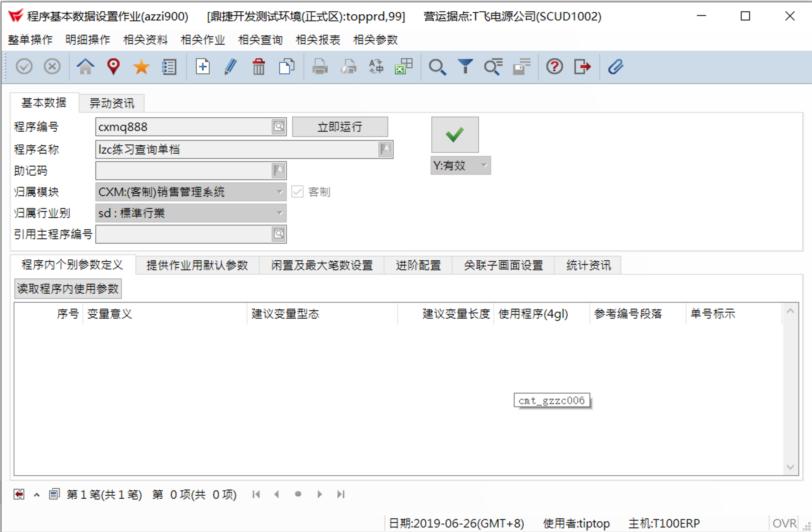Click the blue funnel filter icon
The width and height of the screenshot is (812, 532).
coord(465,67)
